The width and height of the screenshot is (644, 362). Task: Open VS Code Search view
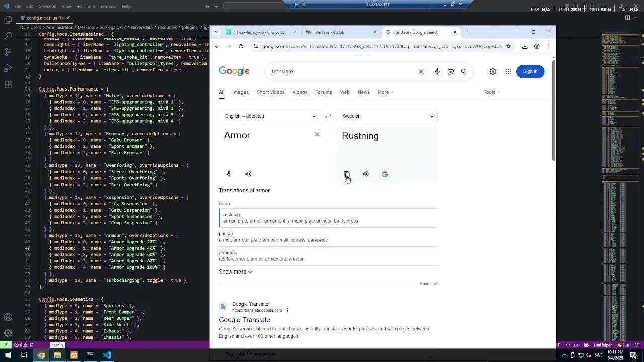click(8, 36)
